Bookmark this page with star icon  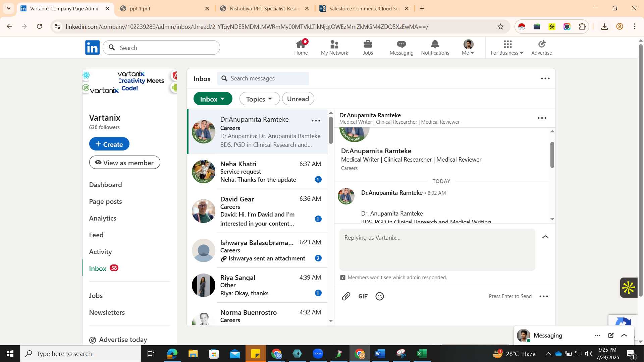click(x=500, y=27)
